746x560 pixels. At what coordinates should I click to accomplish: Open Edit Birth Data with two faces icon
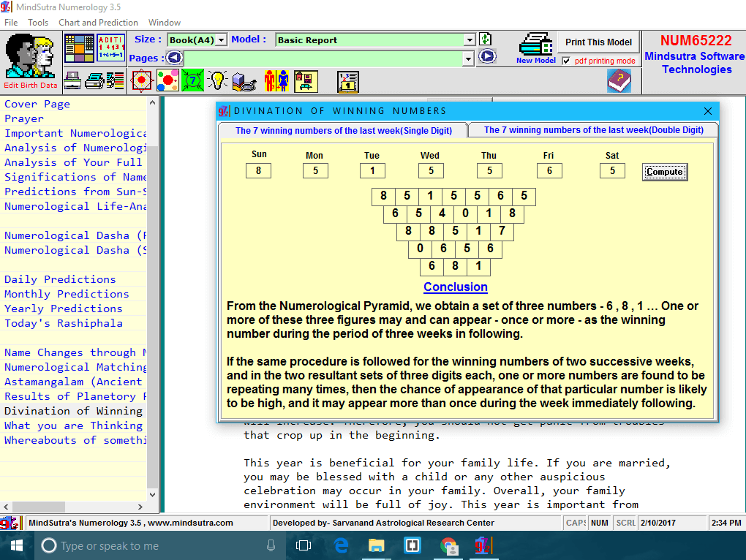pyautogui.click(x=31, y=61)
